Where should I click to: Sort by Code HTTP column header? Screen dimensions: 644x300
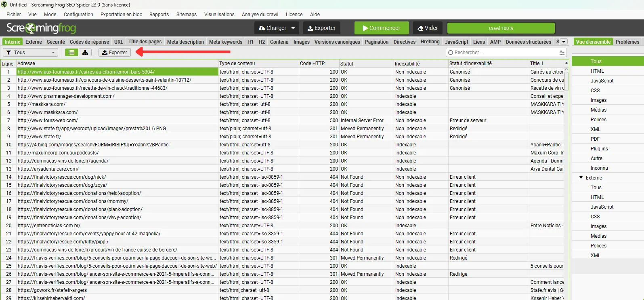coord(319,63)
